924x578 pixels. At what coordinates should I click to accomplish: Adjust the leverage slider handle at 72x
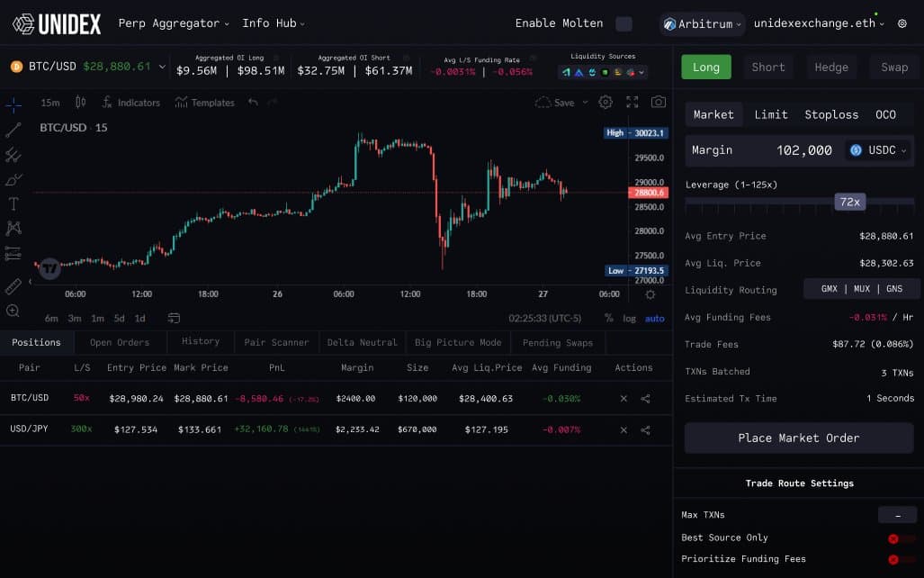(x=849, y=203)
